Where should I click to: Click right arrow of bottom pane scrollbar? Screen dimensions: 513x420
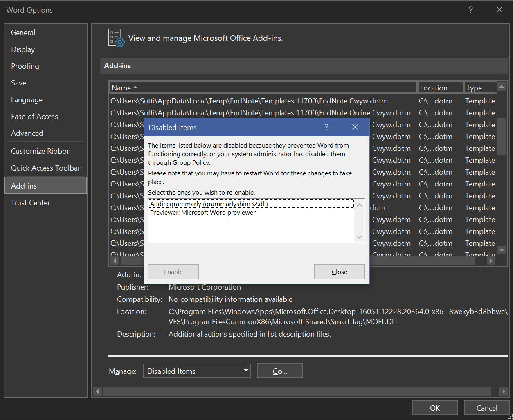(x=504, y=391)
